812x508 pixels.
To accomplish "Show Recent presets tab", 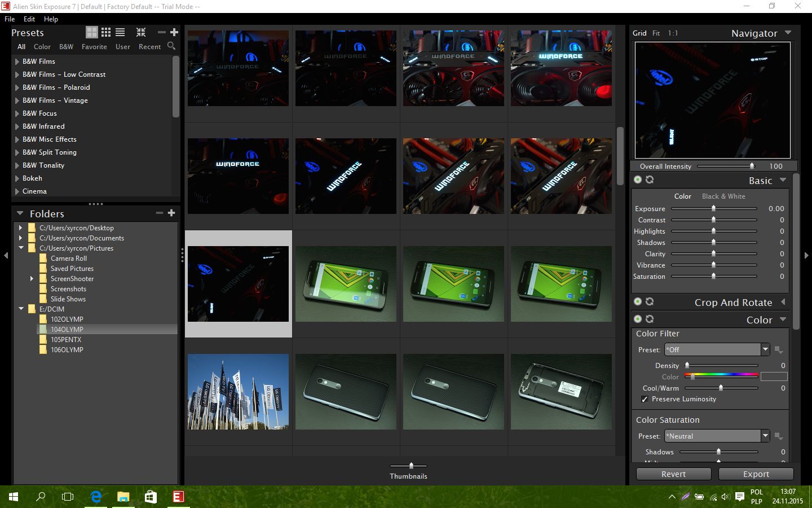I will (x=149, y=47).
